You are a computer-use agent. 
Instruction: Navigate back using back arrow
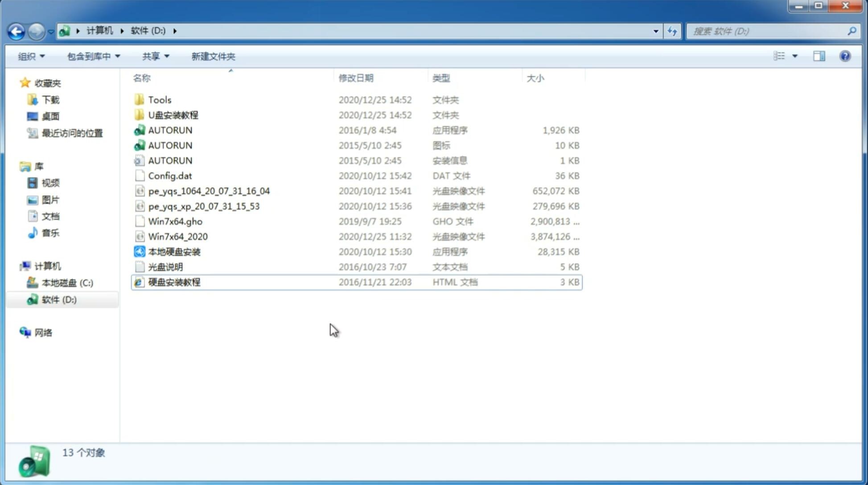pyautogui.click(x=16, y=30)
